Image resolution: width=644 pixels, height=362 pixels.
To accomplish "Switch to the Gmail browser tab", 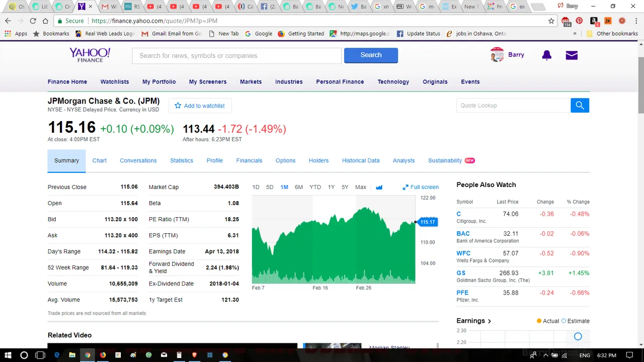I will click(x=108, y=7).
